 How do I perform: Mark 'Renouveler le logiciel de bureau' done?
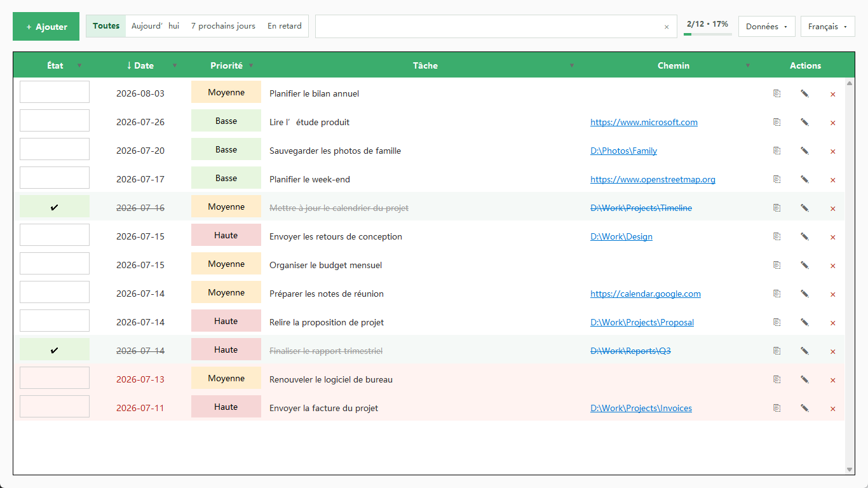point(55,377)
